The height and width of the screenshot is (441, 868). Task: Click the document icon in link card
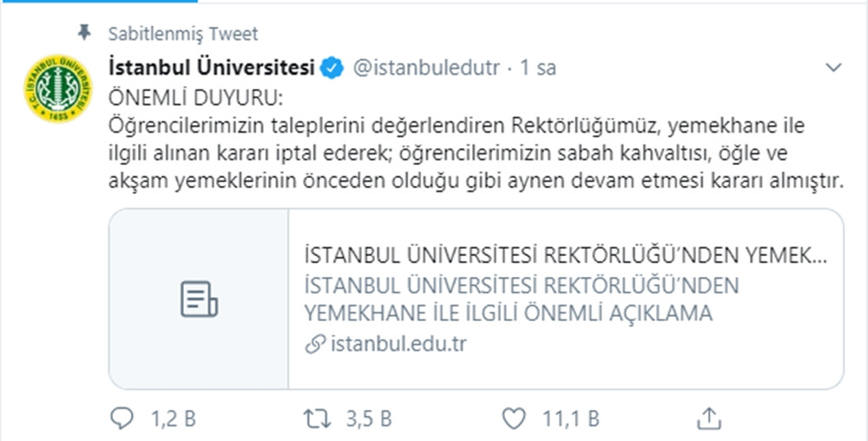click(200, 299)
